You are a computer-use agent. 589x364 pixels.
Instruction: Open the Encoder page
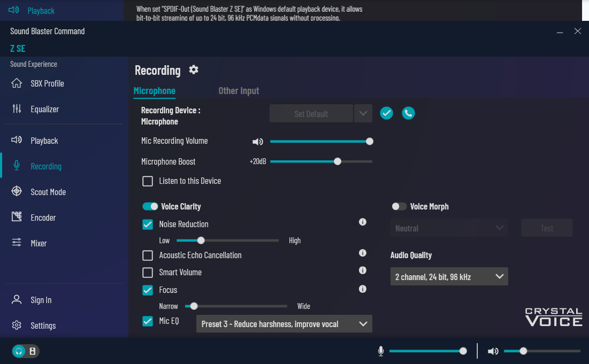(43, 218)
